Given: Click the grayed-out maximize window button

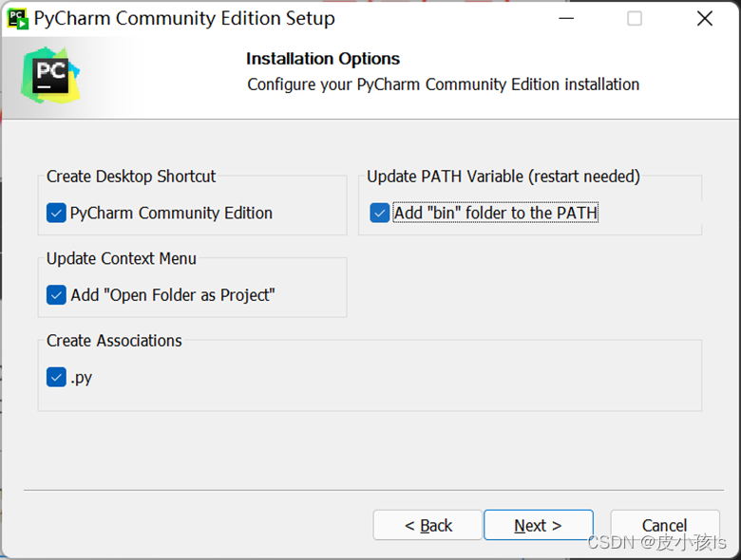Looking at the screenshot, I should pyautogui.click(x=635, y=19).
